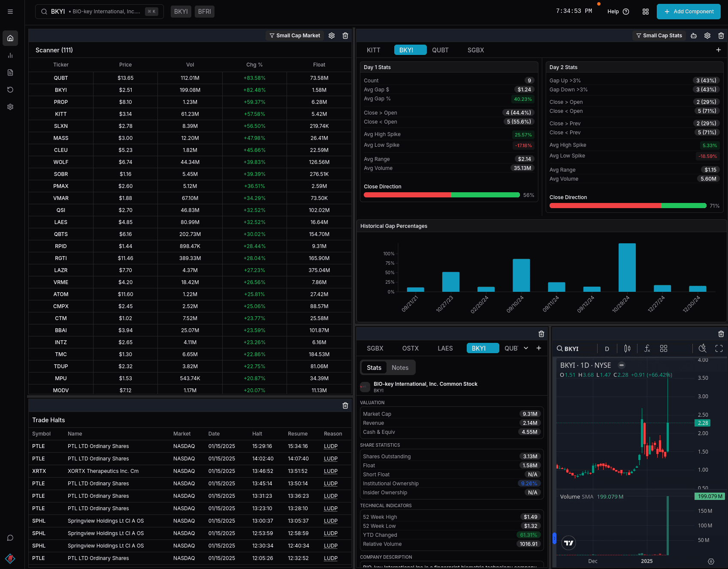The width and height of the screenshot is (728, 569).
Task: Sort scanner by Chg % column
Action: coord(254,65)
